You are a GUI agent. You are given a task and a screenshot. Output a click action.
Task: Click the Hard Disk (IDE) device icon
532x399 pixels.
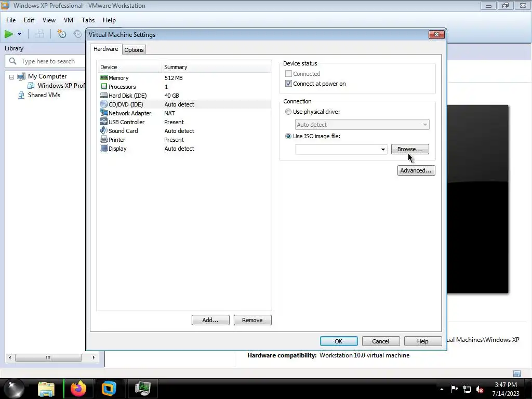pyautogui.click(x=104, y=96)
